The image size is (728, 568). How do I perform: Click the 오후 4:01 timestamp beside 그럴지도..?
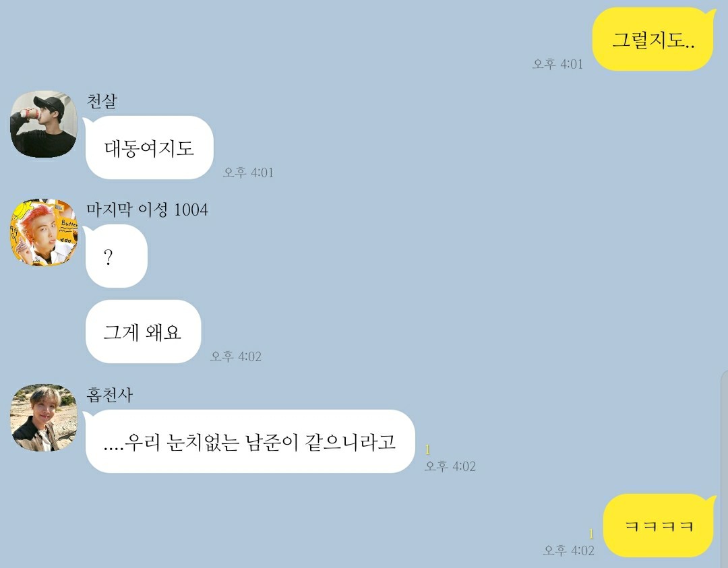point(557,64)
